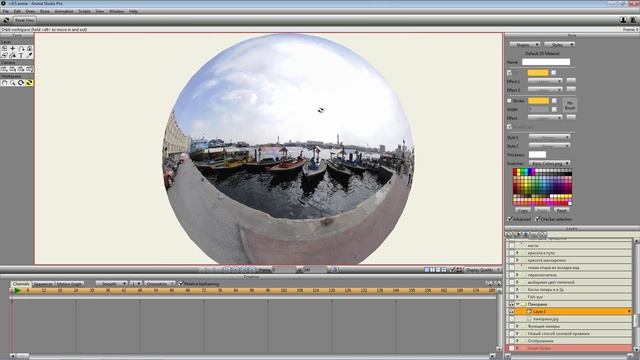Image resolution: width=640 pixels, height=360 pixels.
Task: Click the Copy button below the color palette
Action: 523,210
